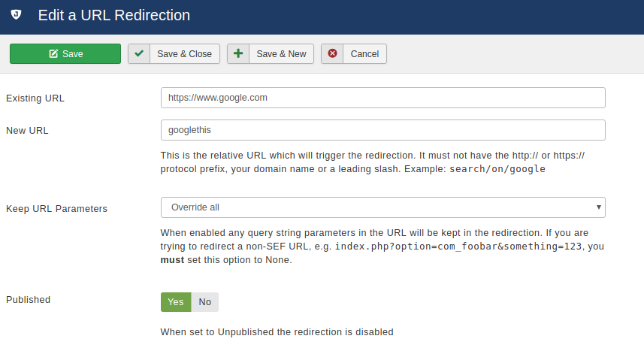The width and height of the screenshot is (644, 360).
Task: Click the Existing URL field label
Action: [35, 98]
